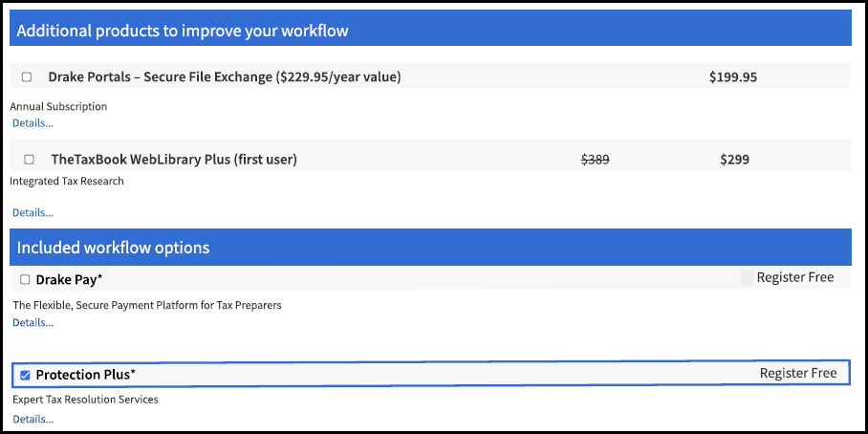Viewport: 868px width, 434px height.
Task: Select the Protection Plus label text
Action: [86, 375]
